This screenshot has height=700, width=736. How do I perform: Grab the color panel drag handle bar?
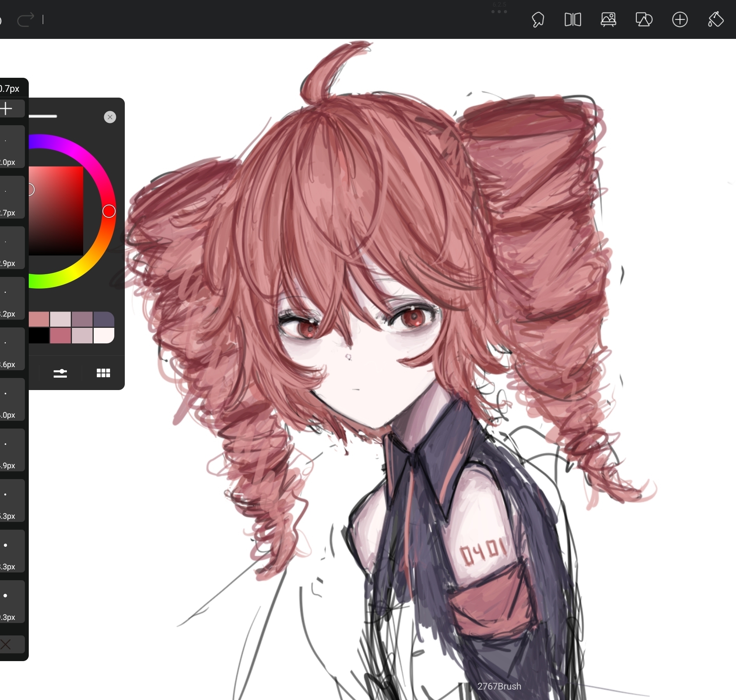pyautogui.click(x=43, y=116)
